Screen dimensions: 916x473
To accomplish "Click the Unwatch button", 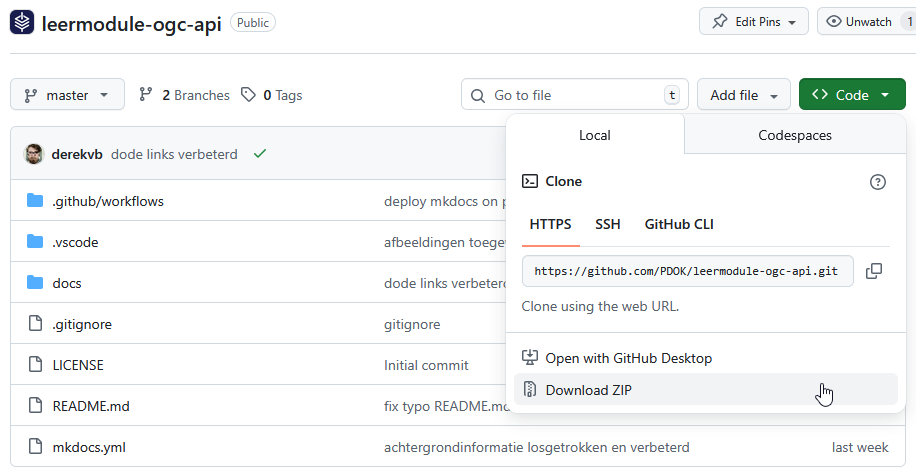I will tap(860, 21).
